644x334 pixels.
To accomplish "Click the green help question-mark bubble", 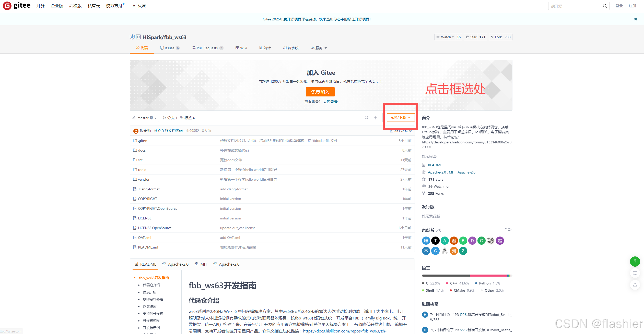I will 635,261.
